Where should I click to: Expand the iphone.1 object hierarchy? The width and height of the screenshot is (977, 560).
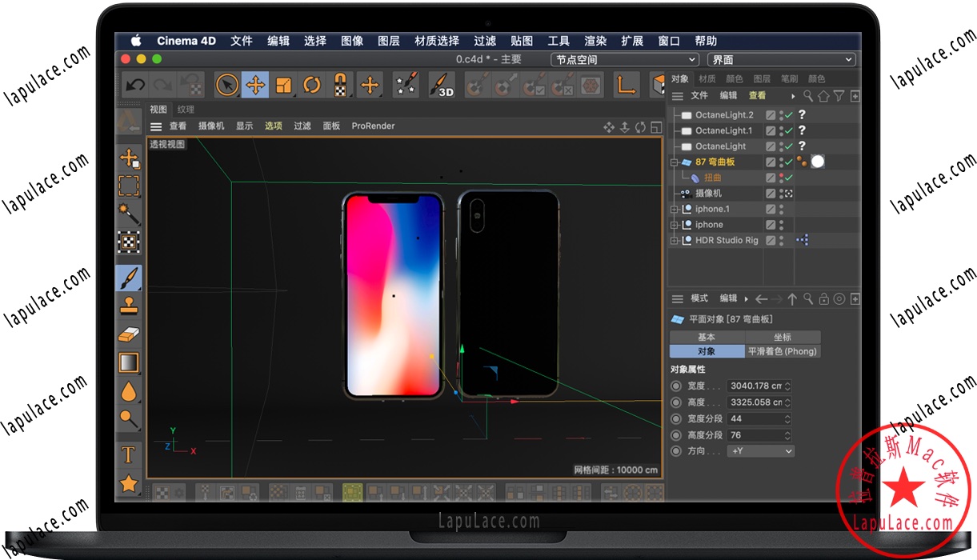pyautogui.click(x=675, y=209)
